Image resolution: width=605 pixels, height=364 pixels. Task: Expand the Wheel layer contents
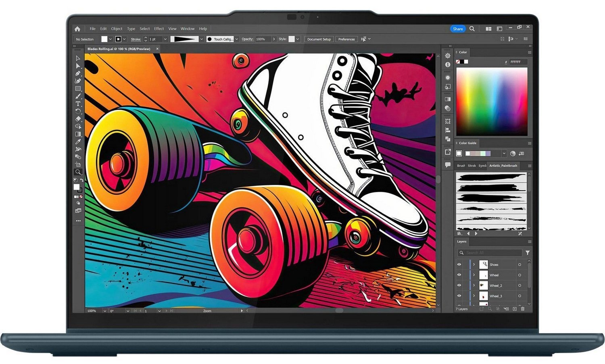point(474,275)
